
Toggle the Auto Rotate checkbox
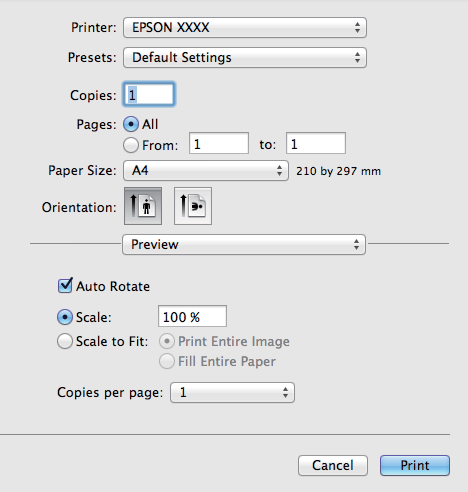pyautogui.click(x=65, y=286)
